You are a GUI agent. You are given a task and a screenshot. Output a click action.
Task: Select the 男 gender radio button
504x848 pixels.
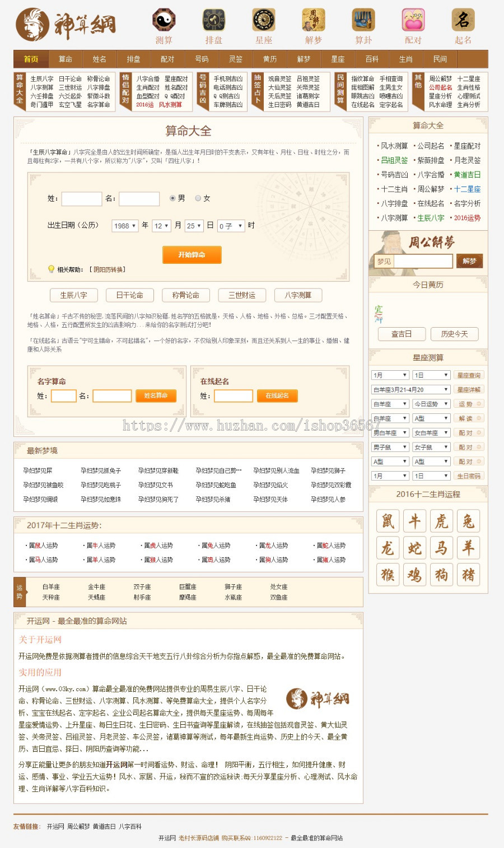pyautogui.click(x=172, y=198)
